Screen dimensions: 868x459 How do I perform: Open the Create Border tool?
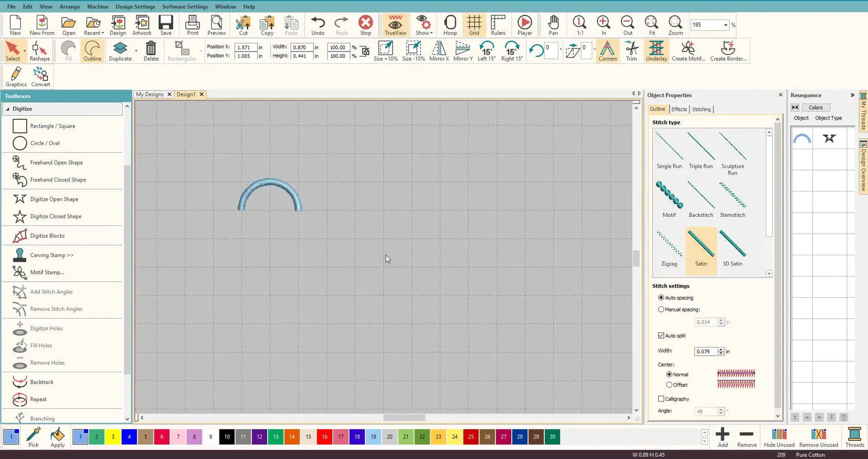[x=729, y=51]
